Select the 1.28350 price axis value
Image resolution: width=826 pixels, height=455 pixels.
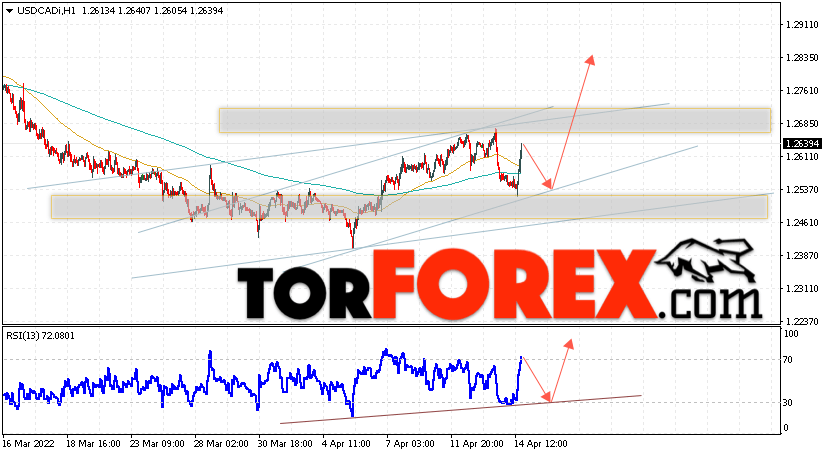point(802,57)
